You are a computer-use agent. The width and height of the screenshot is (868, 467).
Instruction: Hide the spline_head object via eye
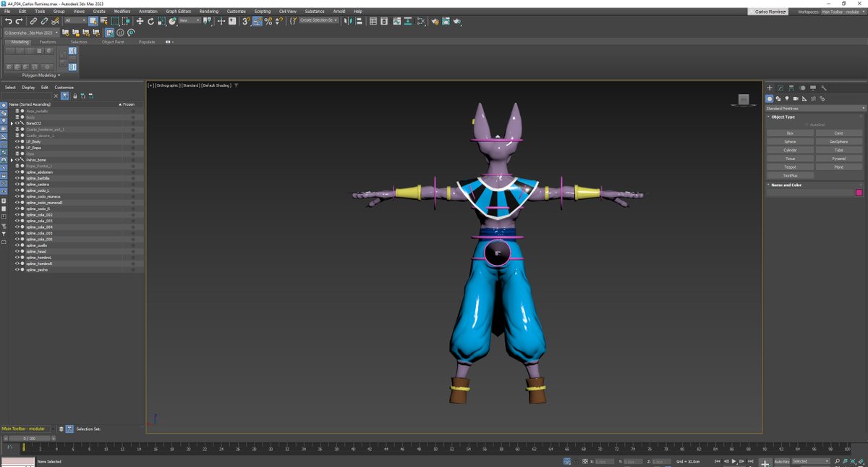point(17,251)
